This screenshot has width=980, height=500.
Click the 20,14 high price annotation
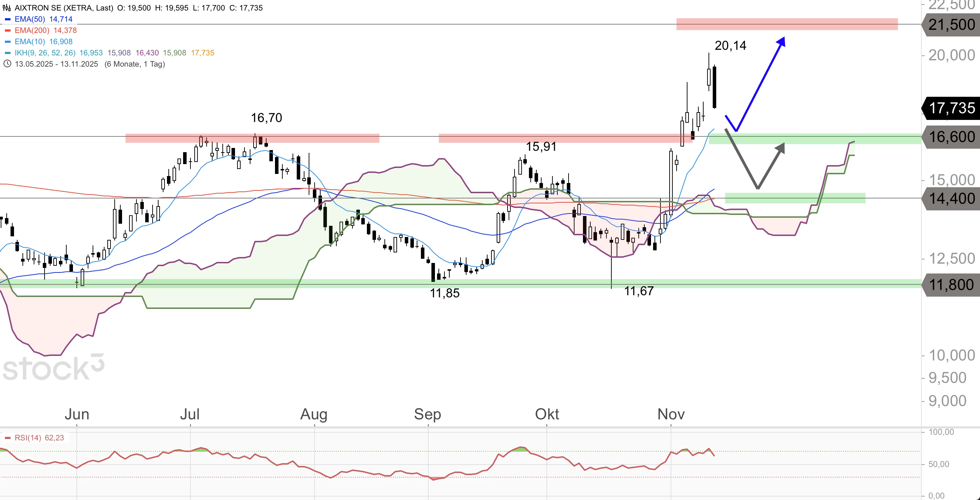(730, 46)
